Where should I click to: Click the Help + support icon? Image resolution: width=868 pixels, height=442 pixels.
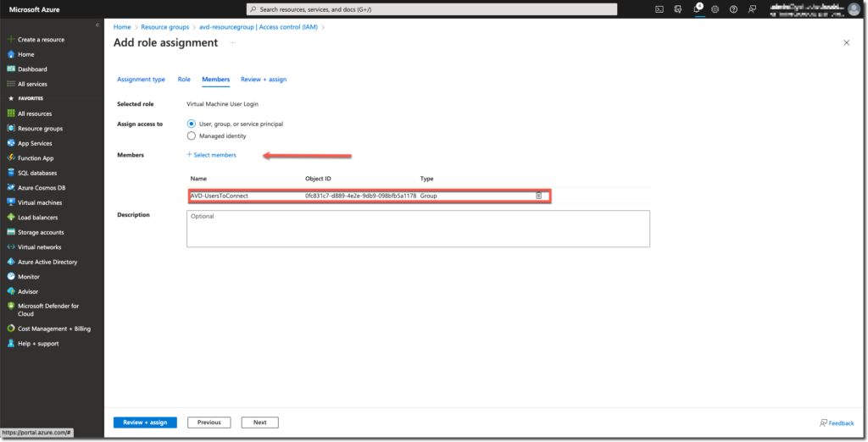pyautogui.click(x=10, y=344)
